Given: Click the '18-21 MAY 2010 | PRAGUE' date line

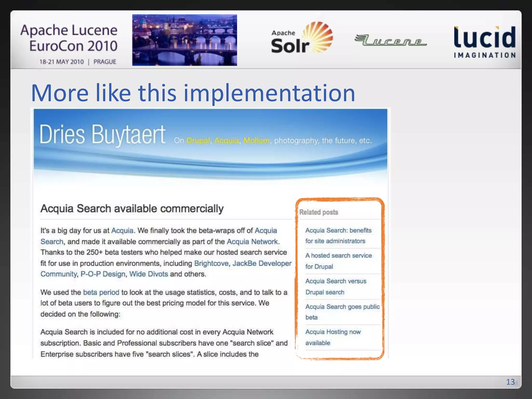Looking at the screenshot, I should pos(78,62).
